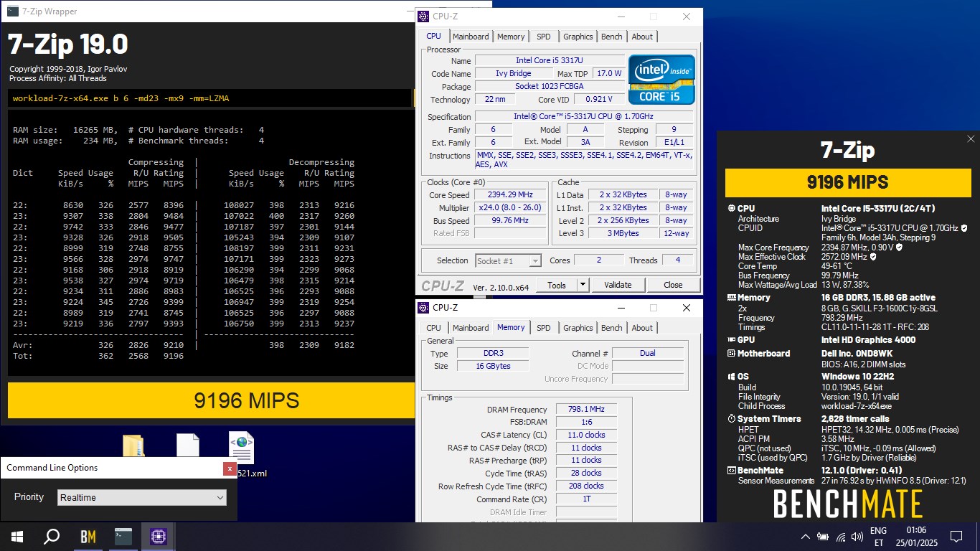Open the notification action center
The height and width of the screenshot is (551, 980).
click(x=956, y=537)
